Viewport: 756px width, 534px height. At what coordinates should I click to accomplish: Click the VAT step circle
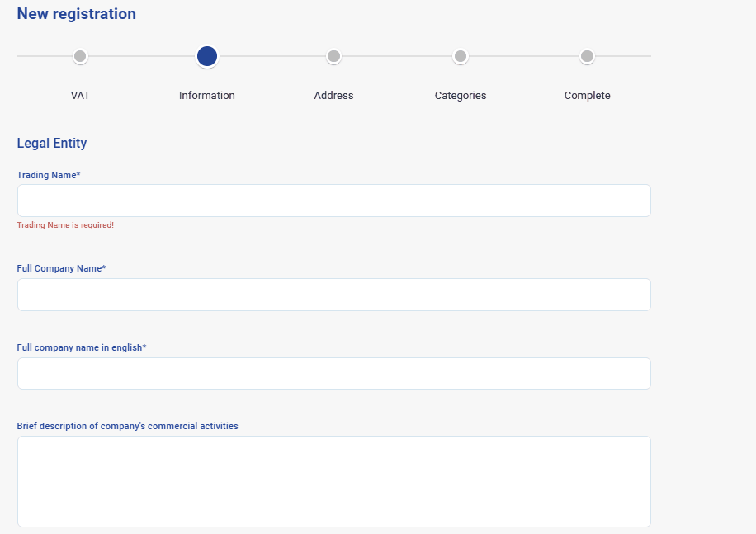tap(80, 56)
